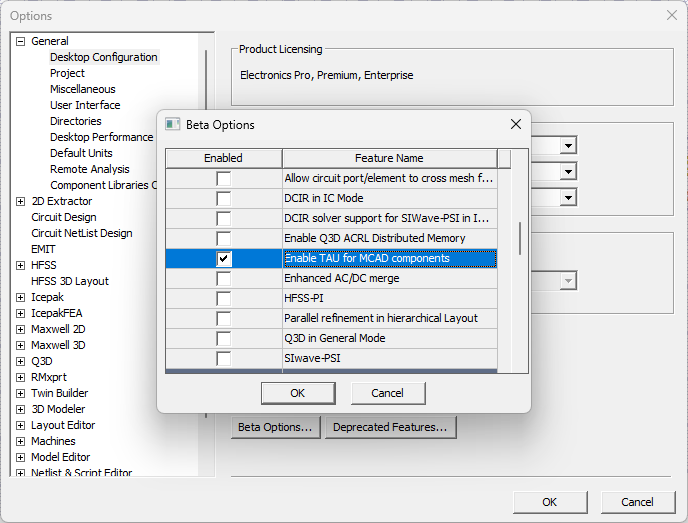Check the Q3D in General Mode checkbox
The image size is (688, 523).
223,338
